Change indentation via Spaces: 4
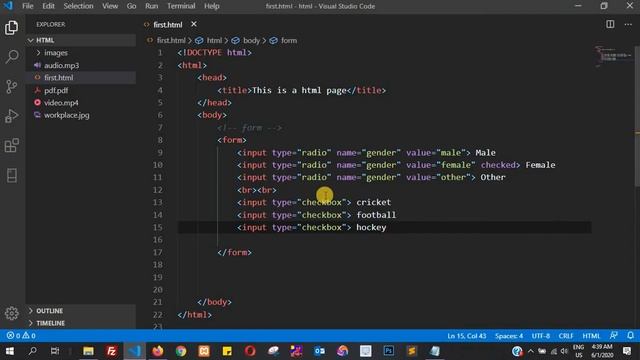 tap(509, 336)
